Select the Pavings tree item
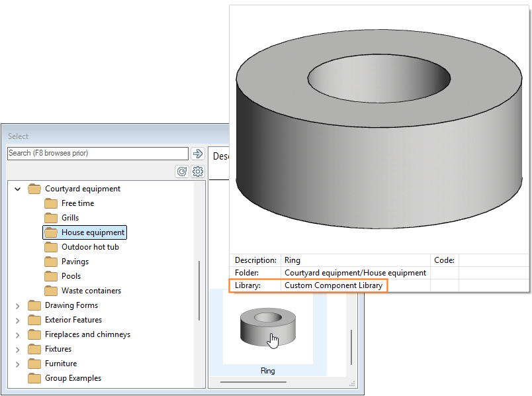The height and width of the screenshot is (396, 532). [75, 262]
